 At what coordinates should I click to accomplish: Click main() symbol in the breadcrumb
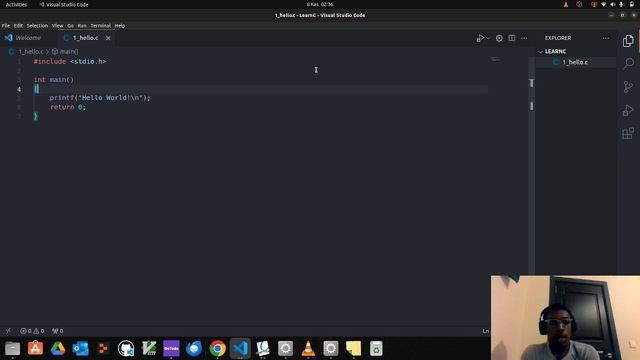[x=69, y=51]
